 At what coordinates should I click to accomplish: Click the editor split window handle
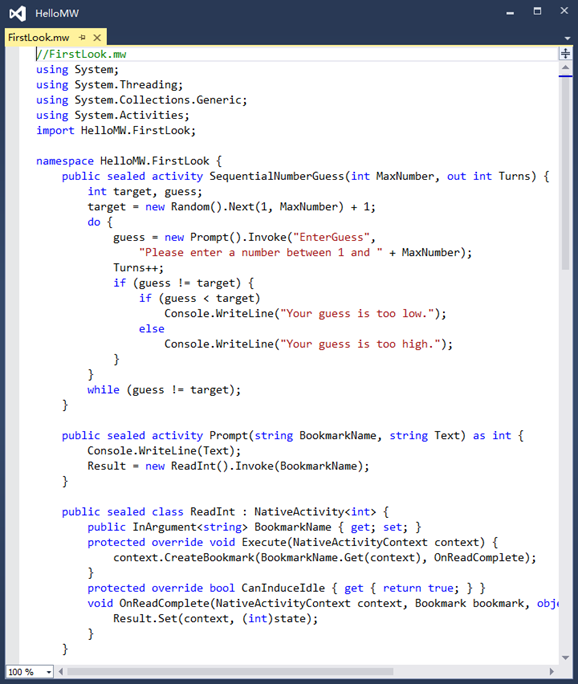(x=565, y=54)
